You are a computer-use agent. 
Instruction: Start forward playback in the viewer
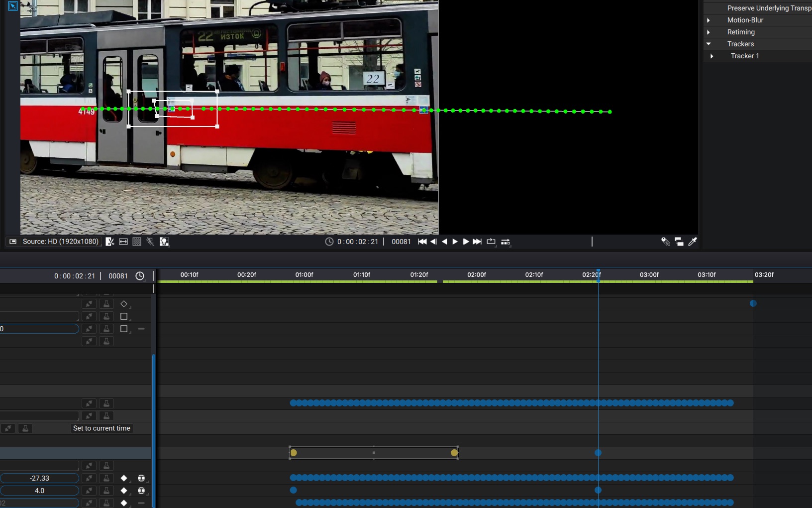pyautogui.click(x=455, y=242)
